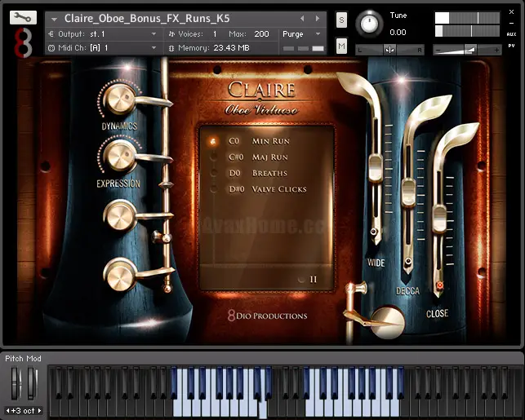Toggle the red Close mic power button
The height and width of the screenshot is (420, 525).
pos(439,285)
